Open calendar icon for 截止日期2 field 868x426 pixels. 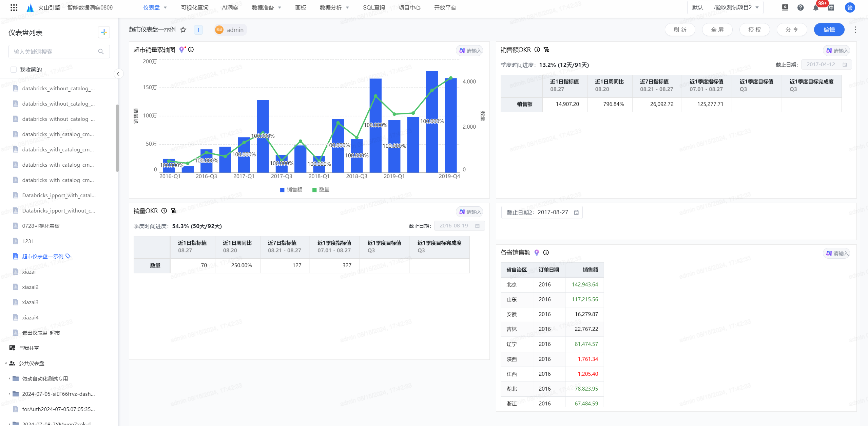click(x=576, y=212)
